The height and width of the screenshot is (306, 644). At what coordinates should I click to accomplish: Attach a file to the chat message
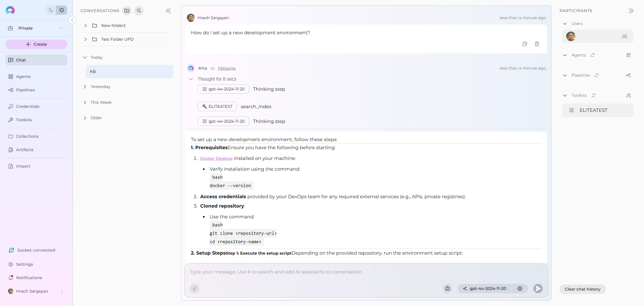[195, 289]
